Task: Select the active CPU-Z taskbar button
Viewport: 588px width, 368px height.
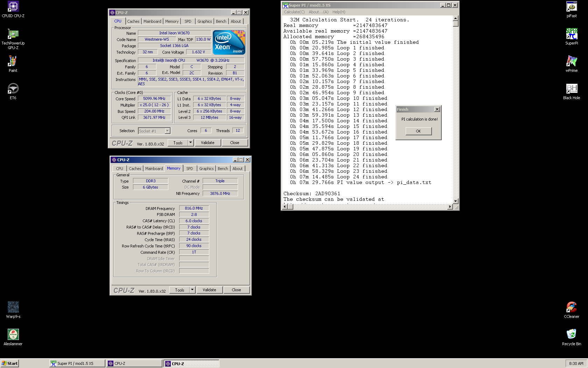Action: pos(191,363)
